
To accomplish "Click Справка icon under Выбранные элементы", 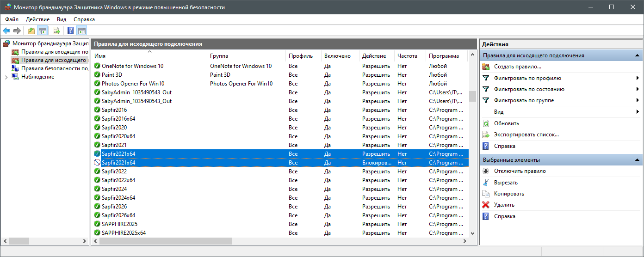I will point(486,216).
